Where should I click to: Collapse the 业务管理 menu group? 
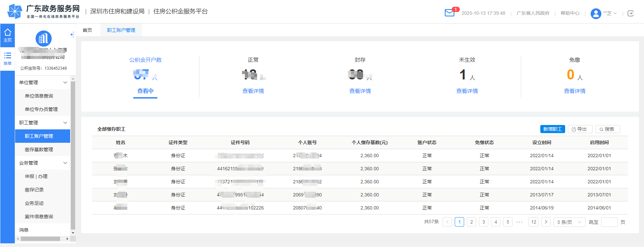click(43, 163)
